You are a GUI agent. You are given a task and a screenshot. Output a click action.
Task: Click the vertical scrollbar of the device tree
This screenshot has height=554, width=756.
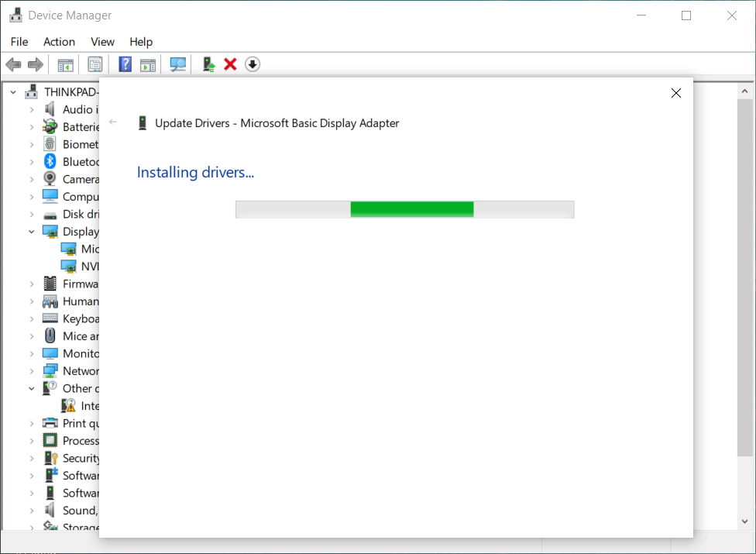click(x=745, y=271)
